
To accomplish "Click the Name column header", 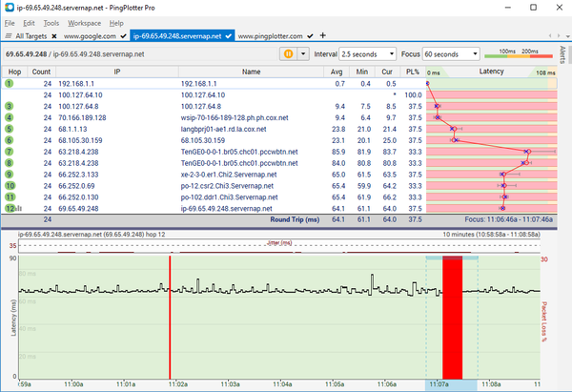I will tap(251, 72).
